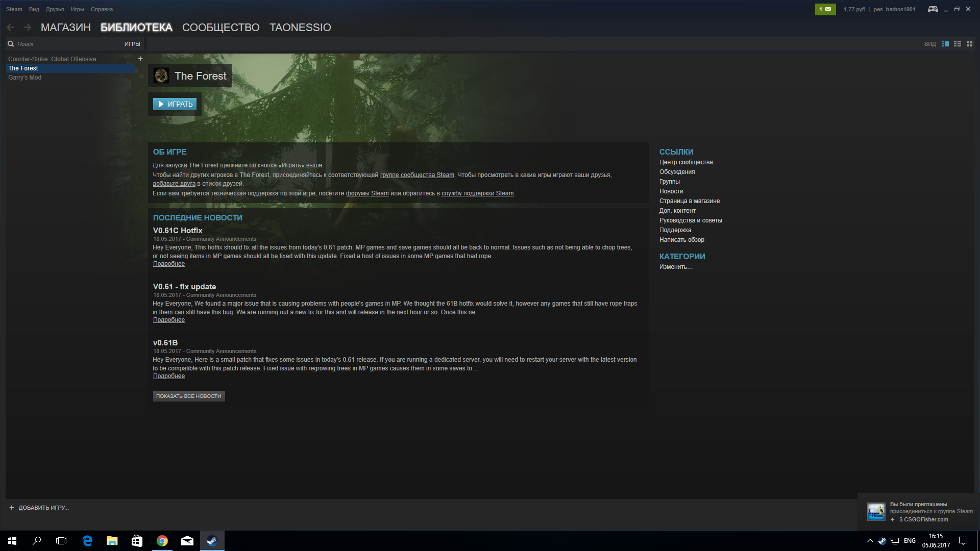Switch to Big Picture controller mode
The width and height of the screenshot is (980, 551).
tap(933, 9)
